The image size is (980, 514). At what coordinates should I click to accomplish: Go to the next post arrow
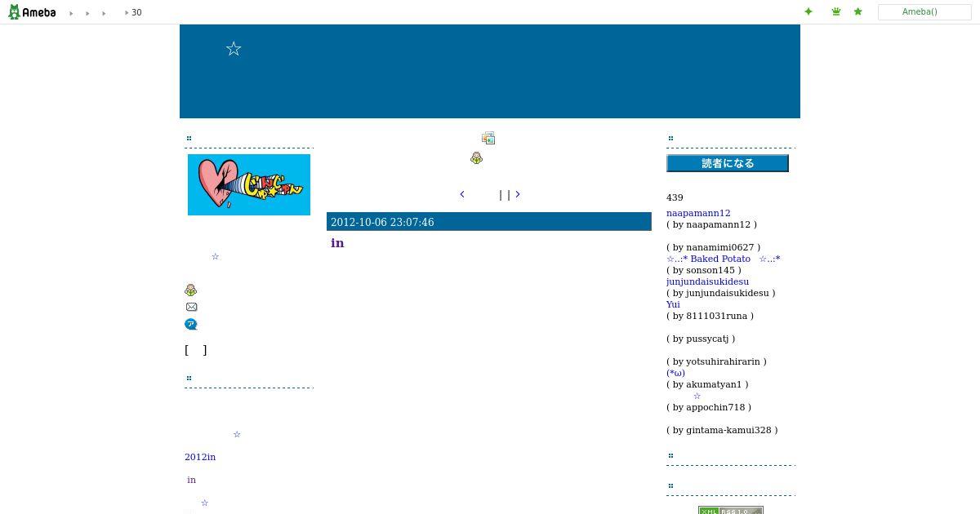point(518,194)
